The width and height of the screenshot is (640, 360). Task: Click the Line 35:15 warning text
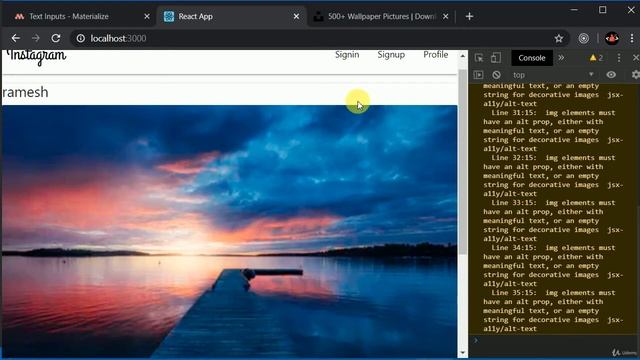click(553, 311)
